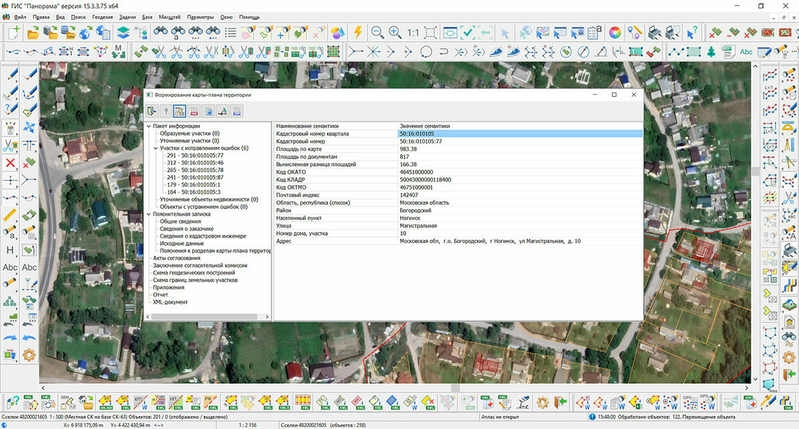This screenshot has width=799, height=429.
Task: Click the 'Площадь по документам' value cell 817
Action: coord(404,157)
